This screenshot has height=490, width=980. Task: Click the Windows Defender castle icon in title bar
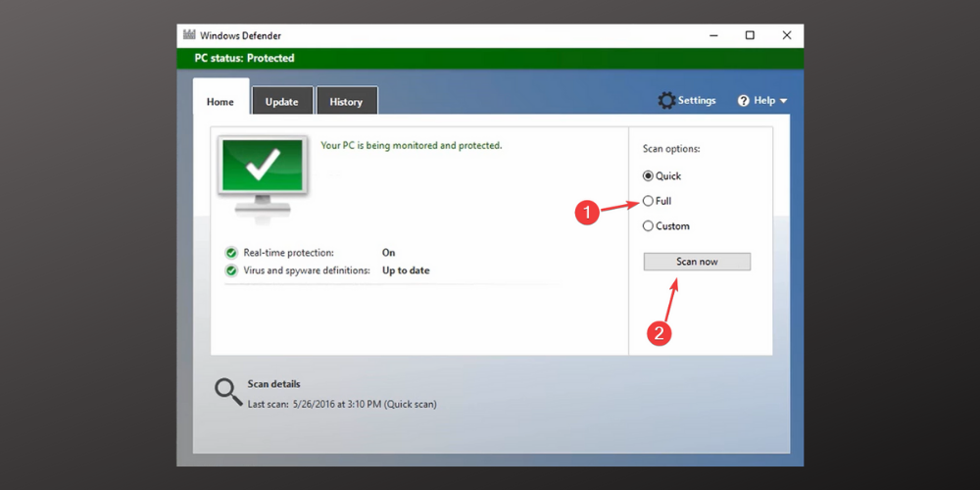[189, 35]
